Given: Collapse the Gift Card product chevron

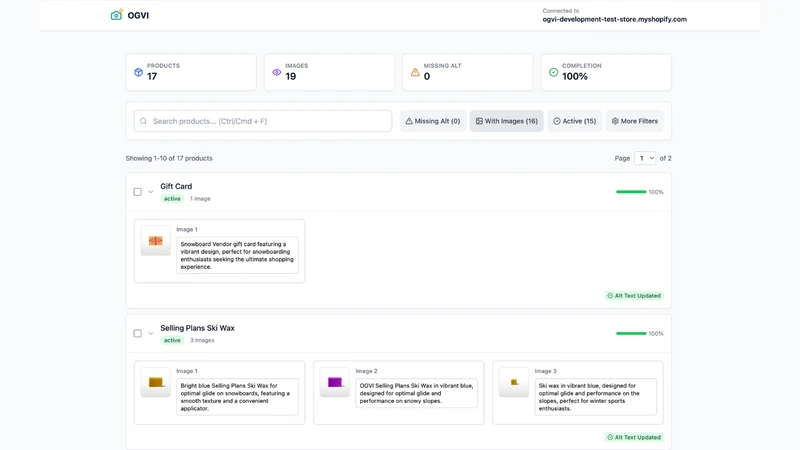Looking at the screenshot, I should [x=151, y=192].
